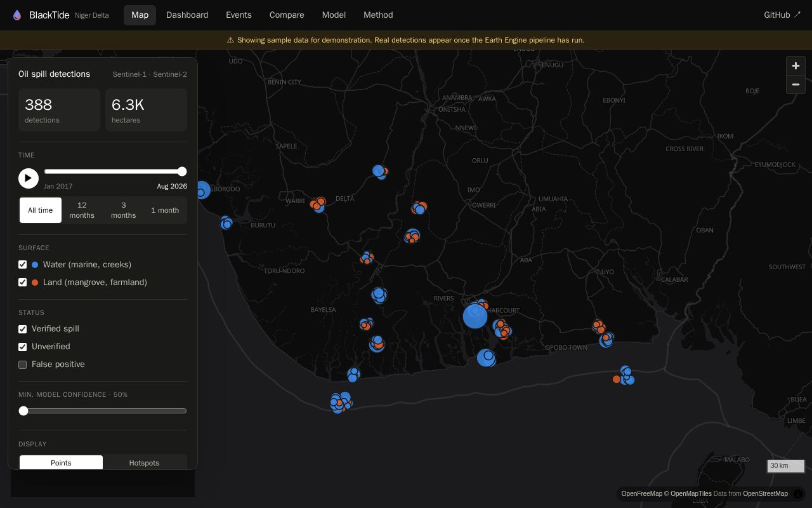The height and width of the screenshot is (508, 812).
Task: Open the Compare tab
Action: tap(287, 15)
